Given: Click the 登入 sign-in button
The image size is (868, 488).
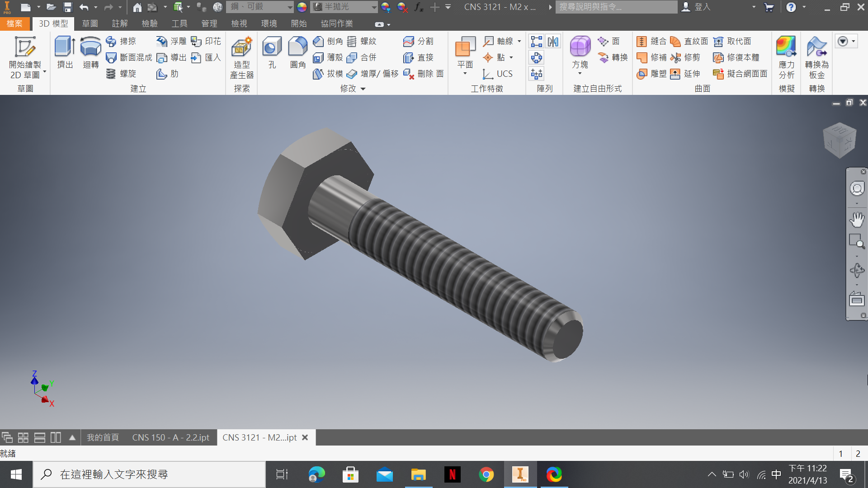Looking at the screenshot, I should pos(697,7).
